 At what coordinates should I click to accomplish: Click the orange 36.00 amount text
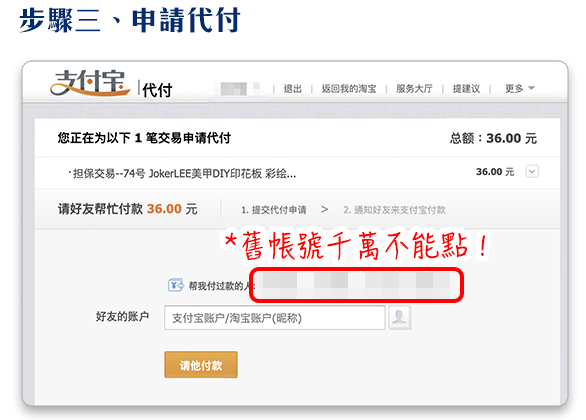pos(164,209)
